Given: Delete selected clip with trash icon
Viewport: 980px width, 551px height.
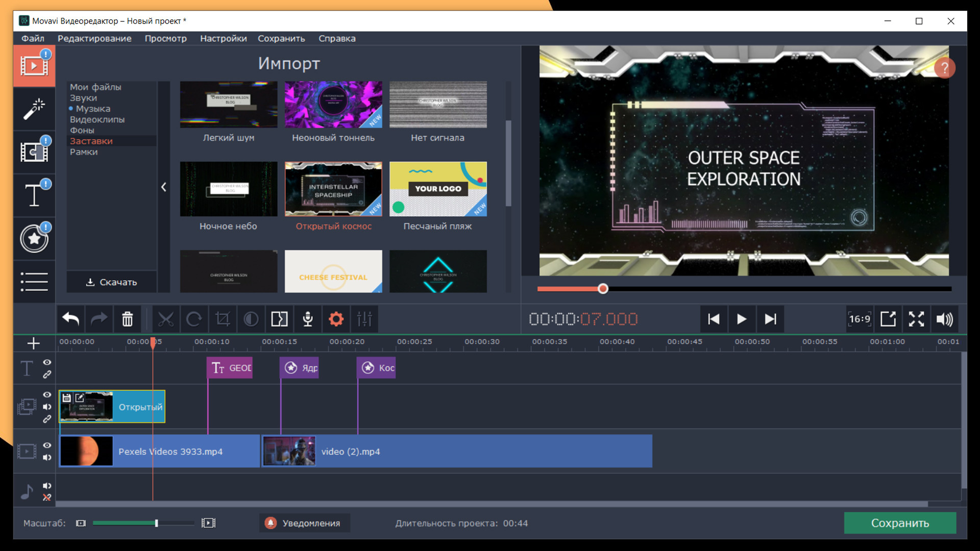Looking at the screenshot, I should point(127,319).
